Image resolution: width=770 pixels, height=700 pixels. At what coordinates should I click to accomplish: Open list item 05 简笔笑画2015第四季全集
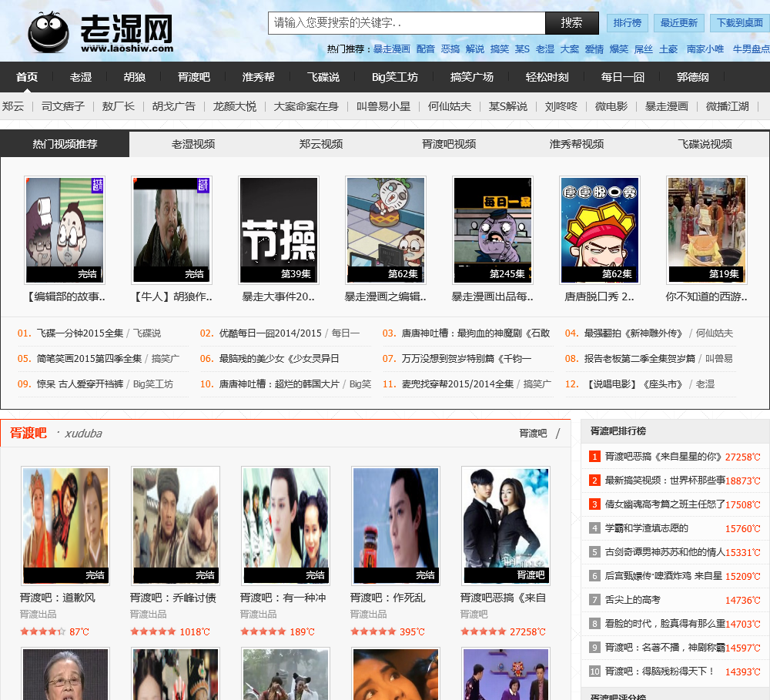[x=89, y=359]
